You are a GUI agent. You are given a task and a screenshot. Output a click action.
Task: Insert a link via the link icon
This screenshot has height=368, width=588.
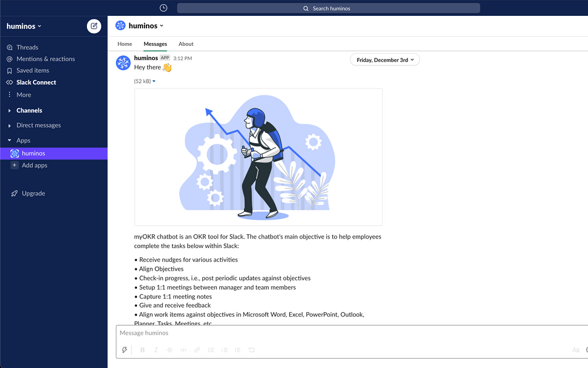(197, 350)
